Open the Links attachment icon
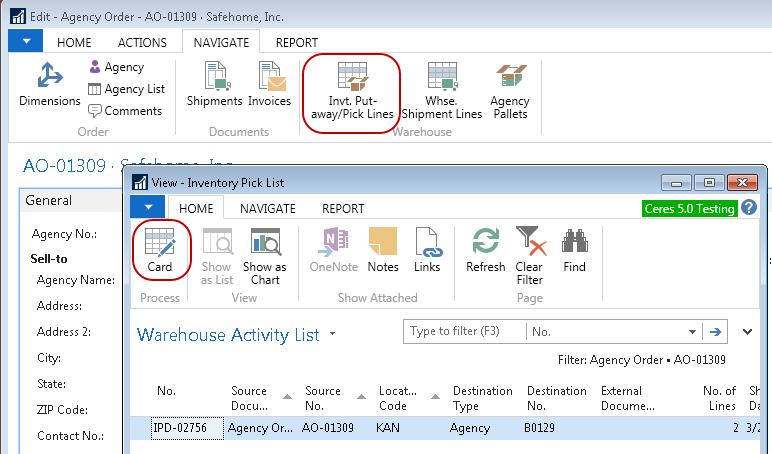The width and height of the screenshot is (772, 454). [x=427, y=251]
